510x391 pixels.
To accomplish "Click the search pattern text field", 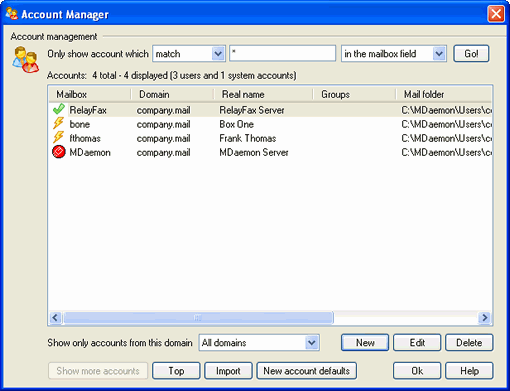I will point(282,53).
